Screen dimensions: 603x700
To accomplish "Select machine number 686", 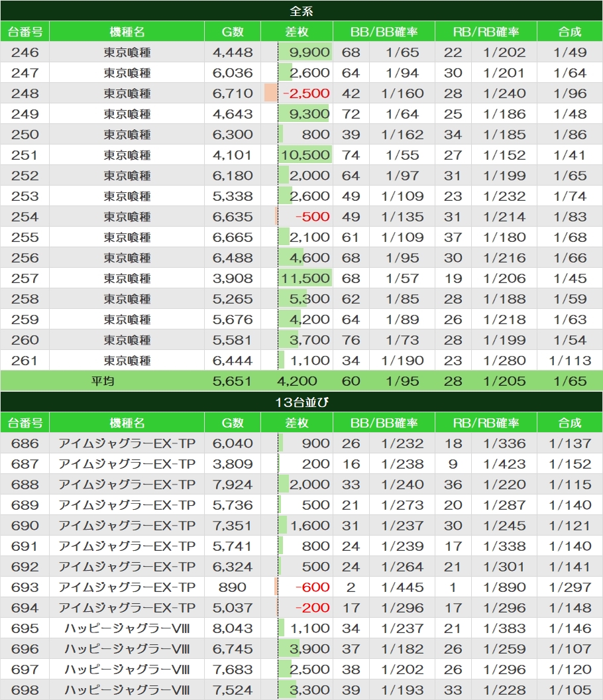I will tap(25, 443).
